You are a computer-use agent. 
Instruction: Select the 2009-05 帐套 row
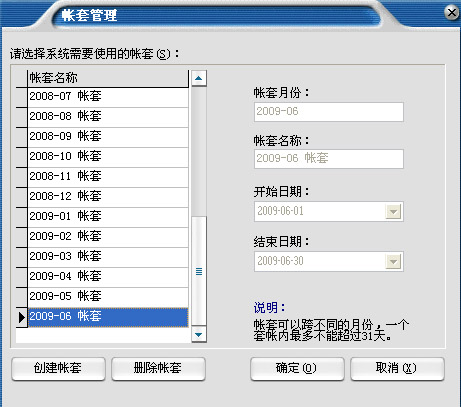pos(108,297)
